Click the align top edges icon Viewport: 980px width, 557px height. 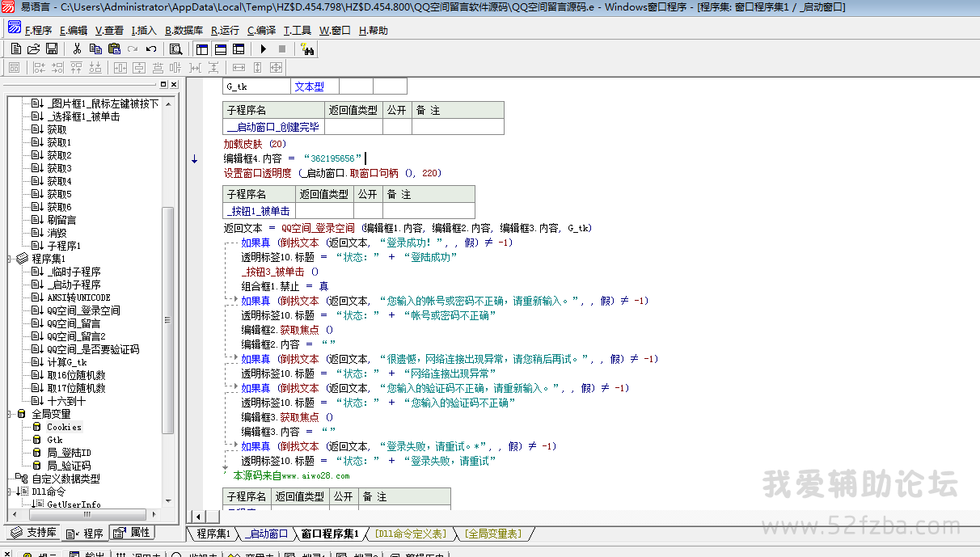pos(76,68)
